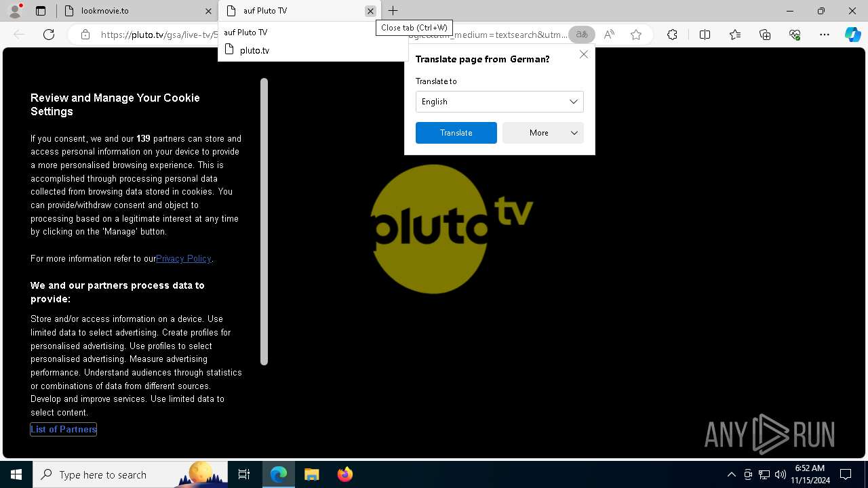868x488 pixels.
Task: Open the Privacy Policy link
Action: click(x=184, y=258)
